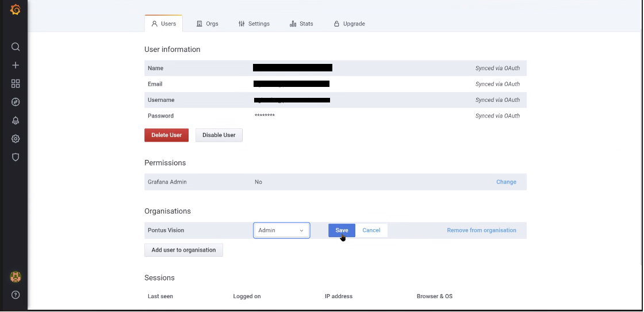Click the Organisations heading
Screen dimensions: 644x312
coord(167,211)
